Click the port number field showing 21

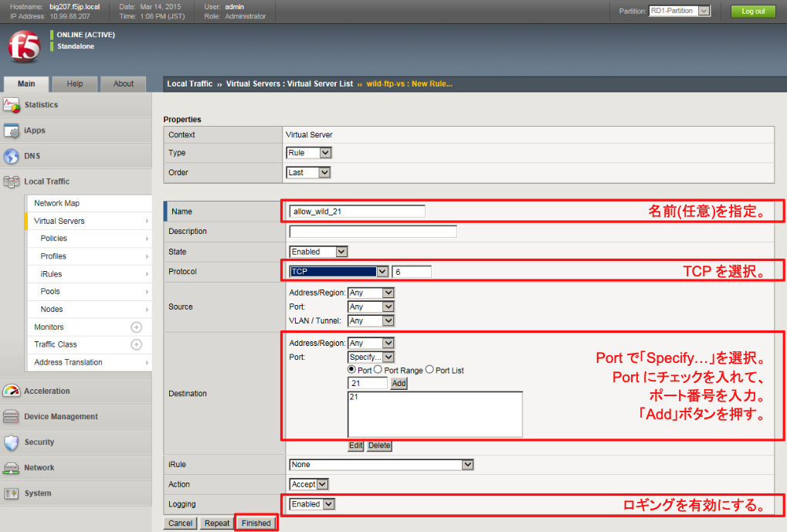(368, 384)
